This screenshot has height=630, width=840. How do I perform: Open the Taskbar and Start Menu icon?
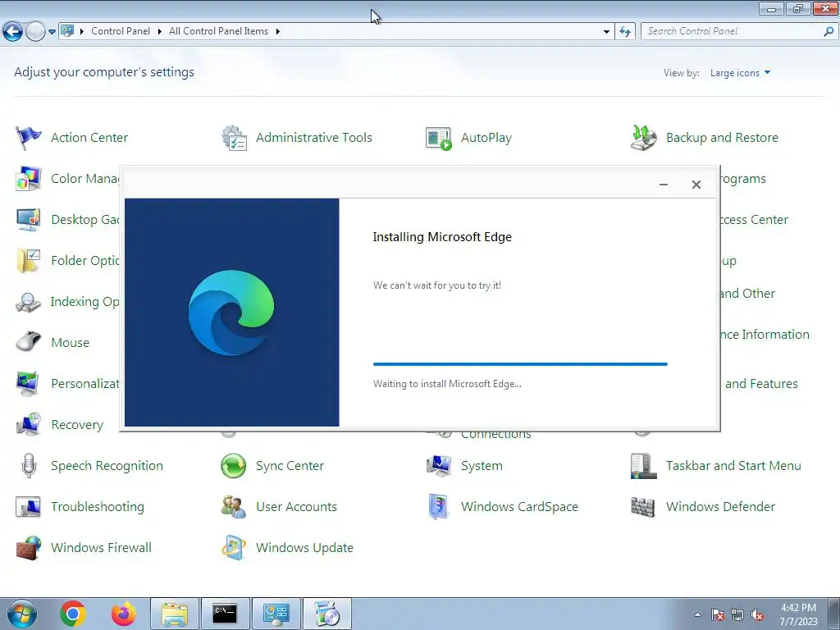point(644,466)
